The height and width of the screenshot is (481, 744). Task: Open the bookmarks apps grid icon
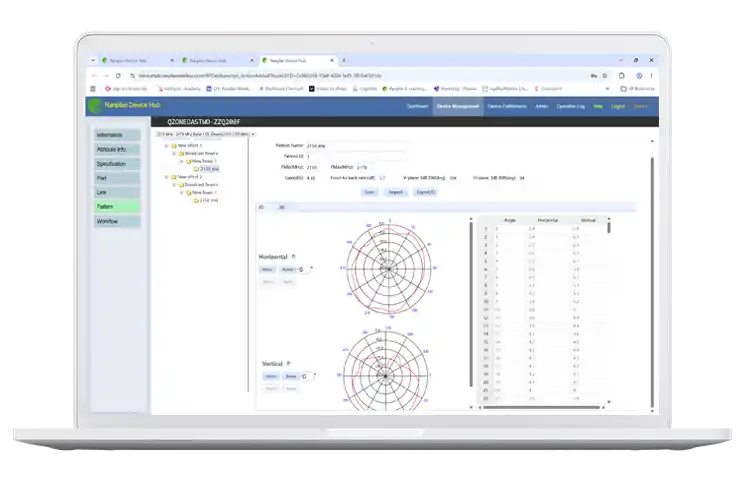[93, 89]
